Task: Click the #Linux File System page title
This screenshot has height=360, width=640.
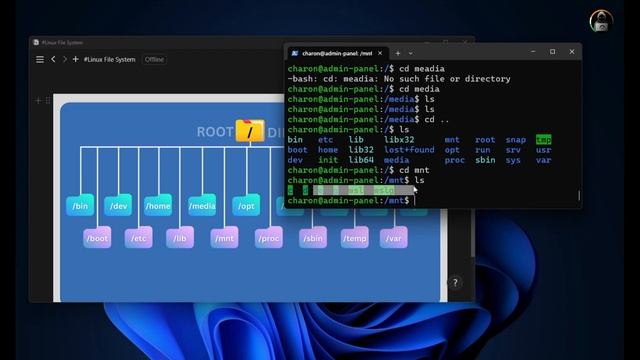Action: coord(109,60)
